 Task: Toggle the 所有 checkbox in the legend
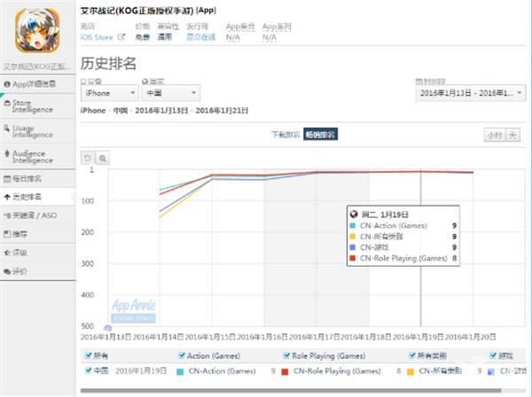tap(88, 355)
